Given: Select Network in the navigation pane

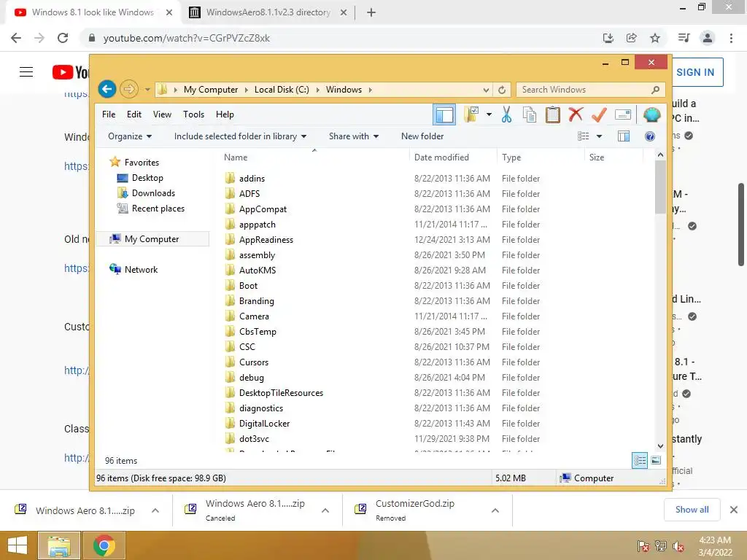Looking at the screenshot, I should coord(141,270).
